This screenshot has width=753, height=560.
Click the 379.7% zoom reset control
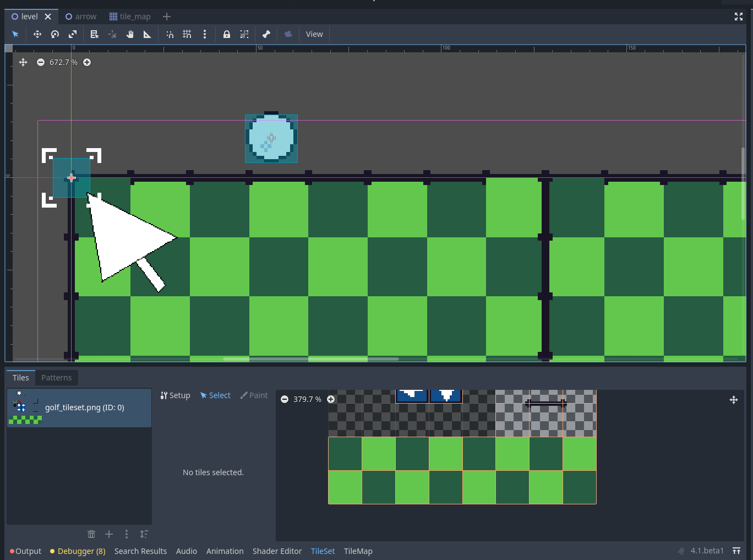tap(307, 399)
